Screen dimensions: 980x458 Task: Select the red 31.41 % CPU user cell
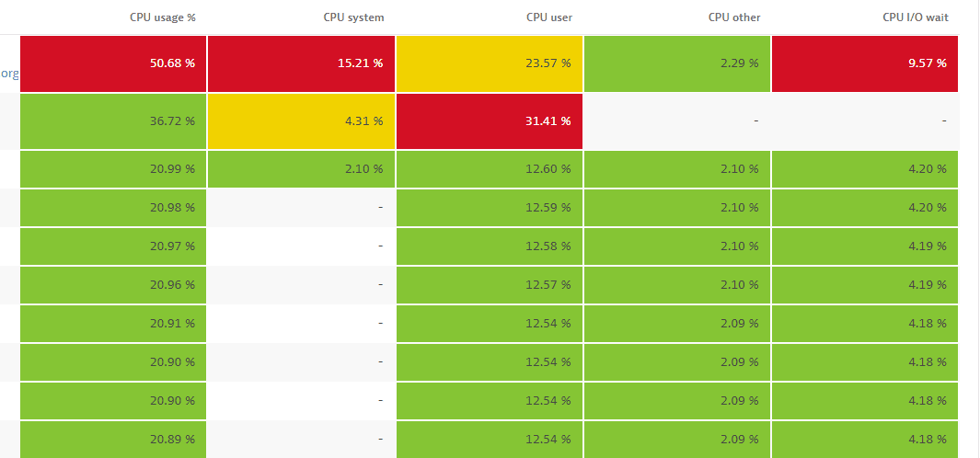pyautogui.click(x=490, y=120)
